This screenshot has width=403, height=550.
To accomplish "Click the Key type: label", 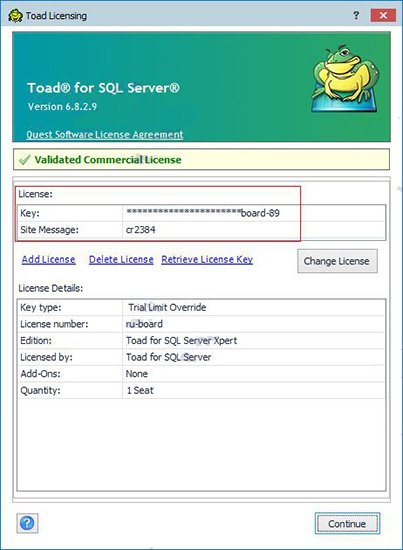I will tap(41, 308).
